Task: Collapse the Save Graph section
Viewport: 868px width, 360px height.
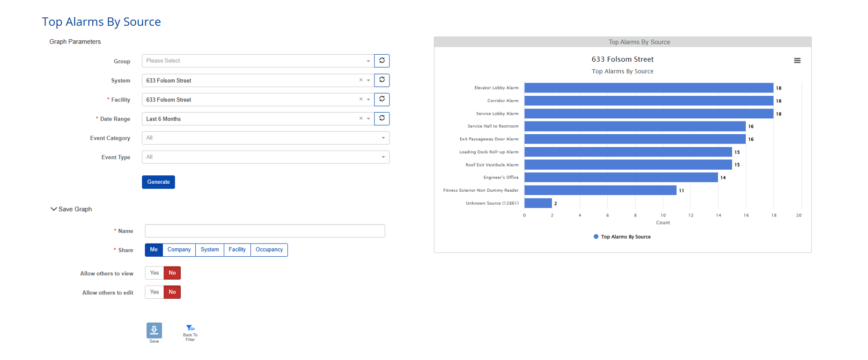Action: (54, 209)
